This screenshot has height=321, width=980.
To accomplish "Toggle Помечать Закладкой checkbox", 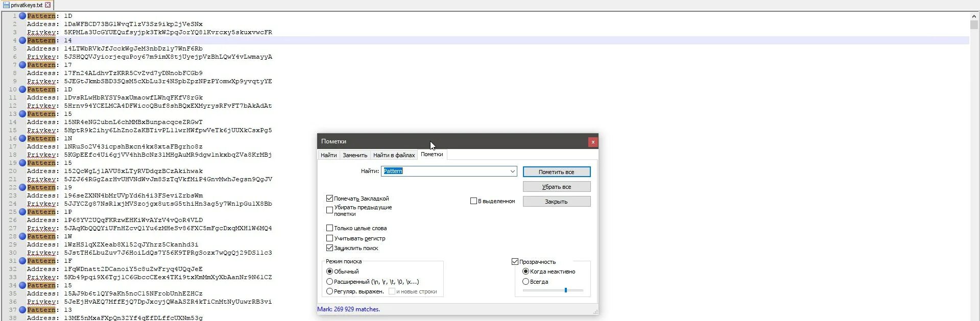I will point(329,198).
